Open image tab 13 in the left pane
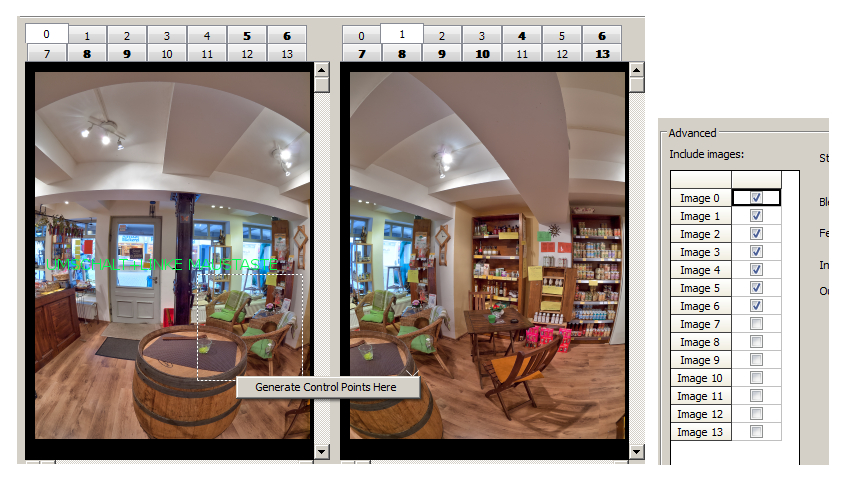This screenshot has height=484, width=868. pyautogui.click(x=287, y=53)
